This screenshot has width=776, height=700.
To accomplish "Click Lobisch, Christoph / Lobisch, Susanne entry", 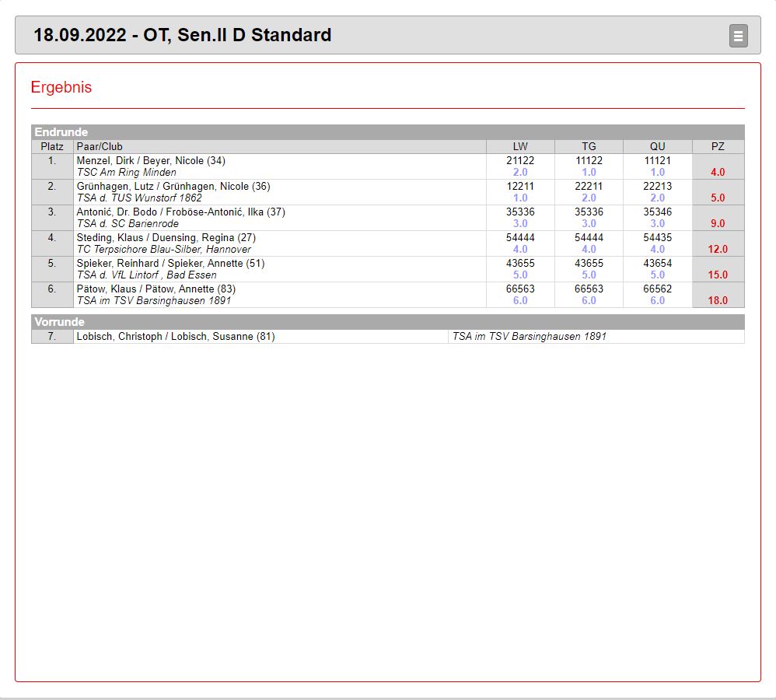I will pyautogui.click(x=176, y=337).
